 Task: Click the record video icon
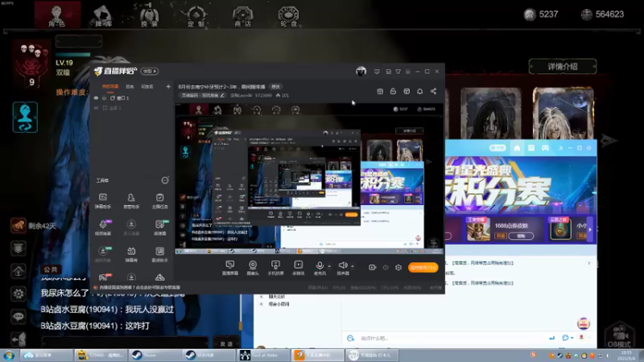pos(372,268)
